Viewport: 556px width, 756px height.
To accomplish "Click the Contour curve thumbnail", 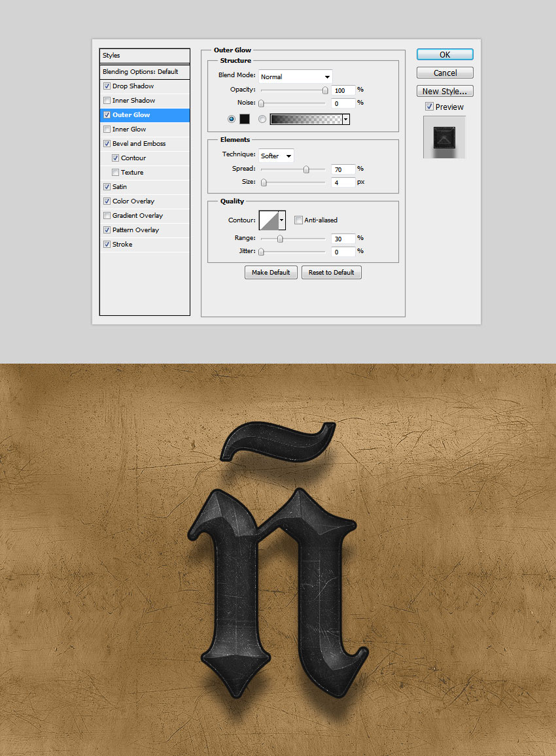I will (269, 220).
